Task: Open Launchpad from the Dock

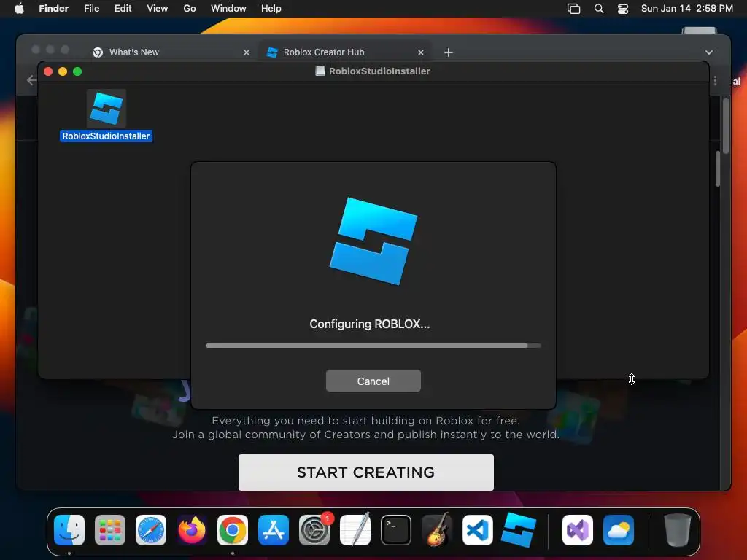Action: pos(110,530)
